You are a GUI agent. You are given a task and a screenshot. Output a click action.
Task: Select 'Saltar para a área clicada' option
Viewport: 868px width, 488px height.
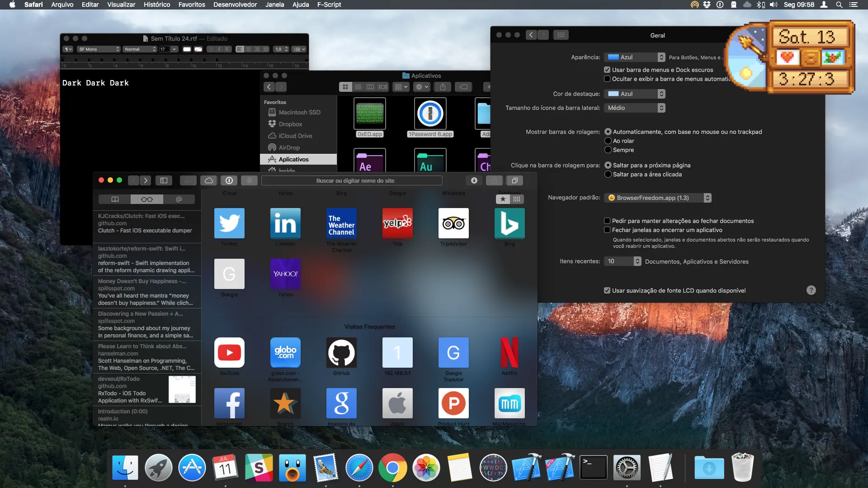(608, 174)
